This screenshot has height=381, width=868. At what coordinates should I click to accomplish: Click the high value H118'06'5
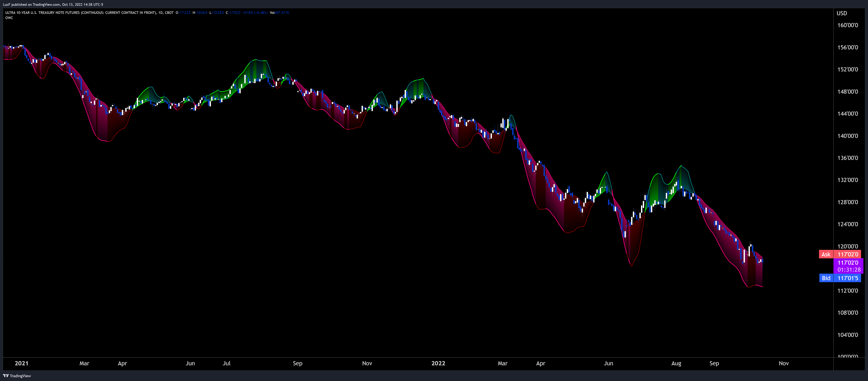[200, 13]
